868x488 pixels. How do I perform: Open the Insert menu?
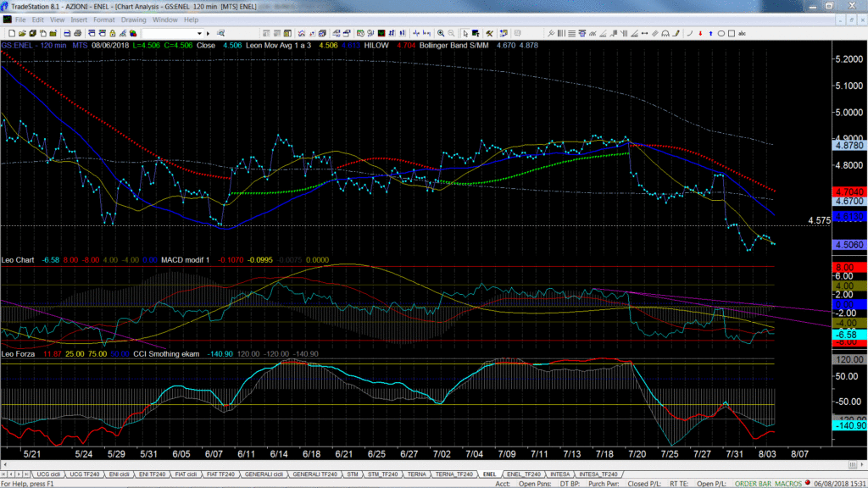pyautogui.click(x=79, y=20)
